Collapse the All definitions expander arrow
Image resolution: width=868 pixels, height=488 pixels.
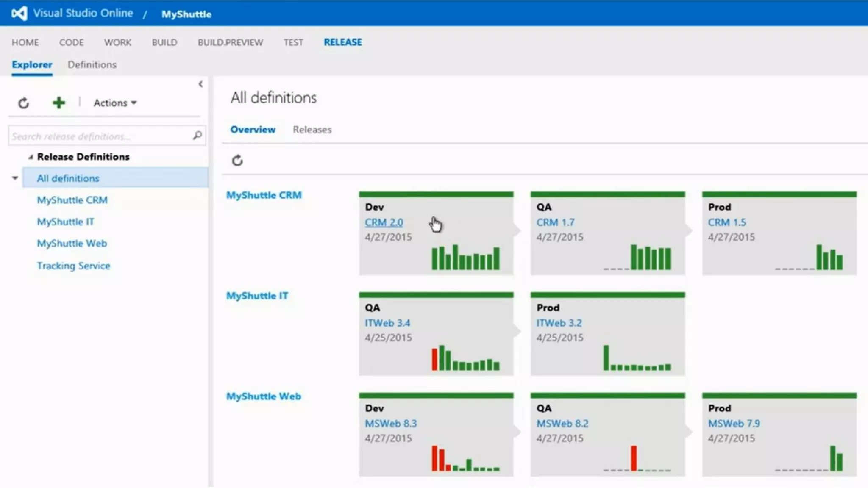click(15, 178)
